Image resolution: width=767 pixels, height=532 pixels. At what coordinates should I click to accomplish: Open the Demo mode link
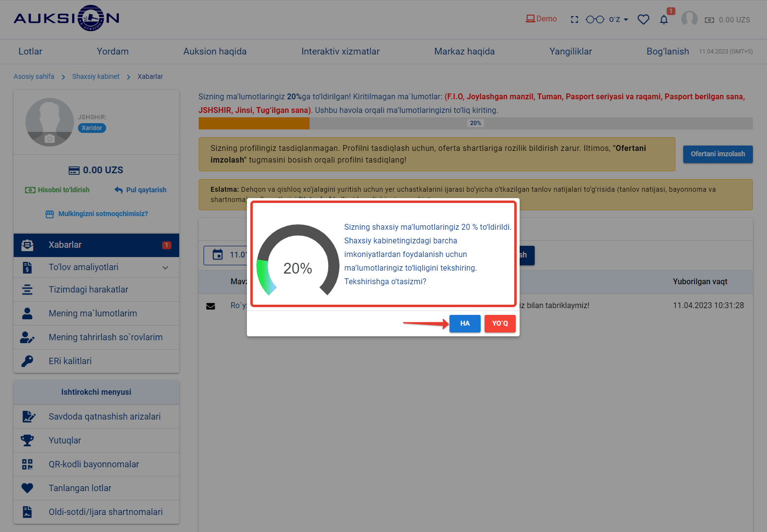(x=541, y=19)
